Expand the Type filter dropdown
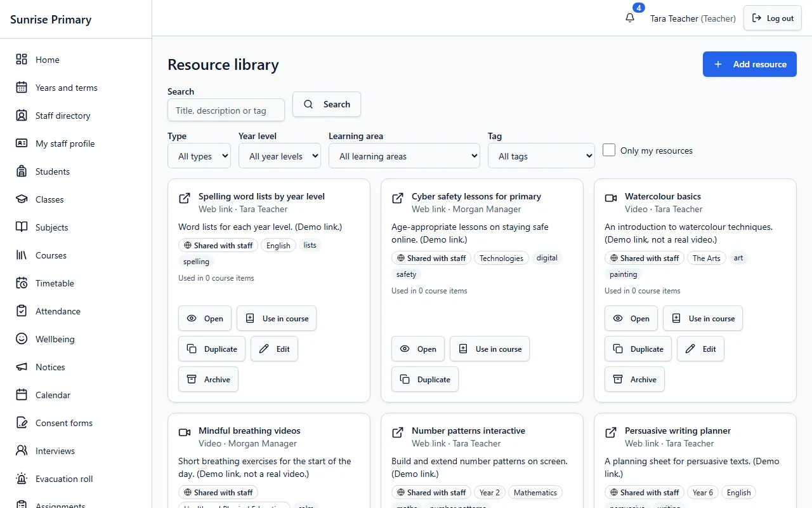 pyautogui.click(x=199, y=156)
